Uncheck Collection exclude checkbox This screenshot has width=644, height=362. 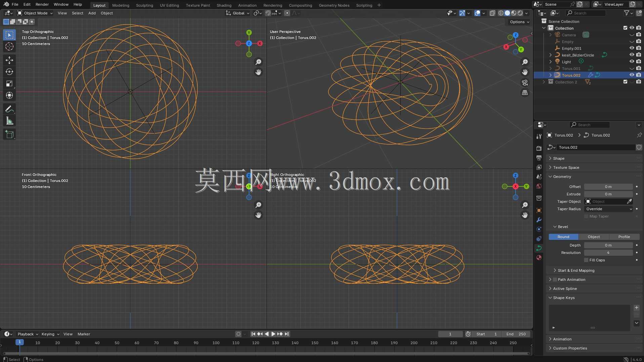[x=625, y=28]
